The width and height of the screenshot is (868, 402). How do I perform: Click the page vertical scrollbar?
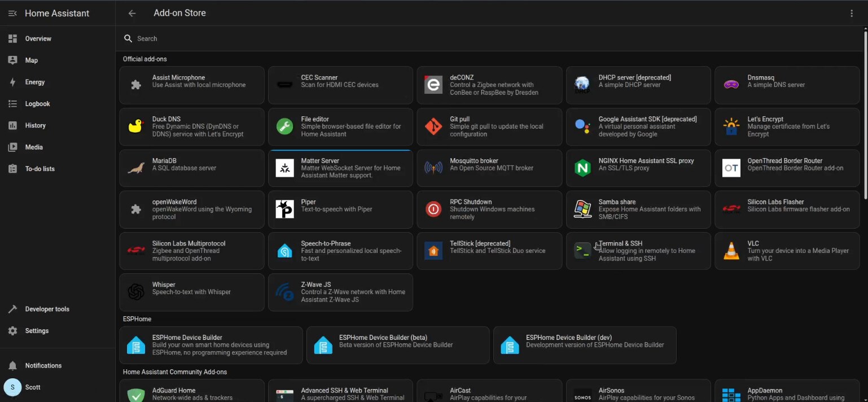(865, 114)
